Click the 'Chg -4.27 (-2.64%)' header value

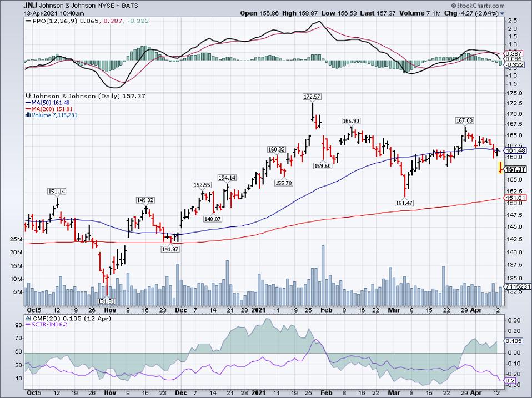[471, 13]
